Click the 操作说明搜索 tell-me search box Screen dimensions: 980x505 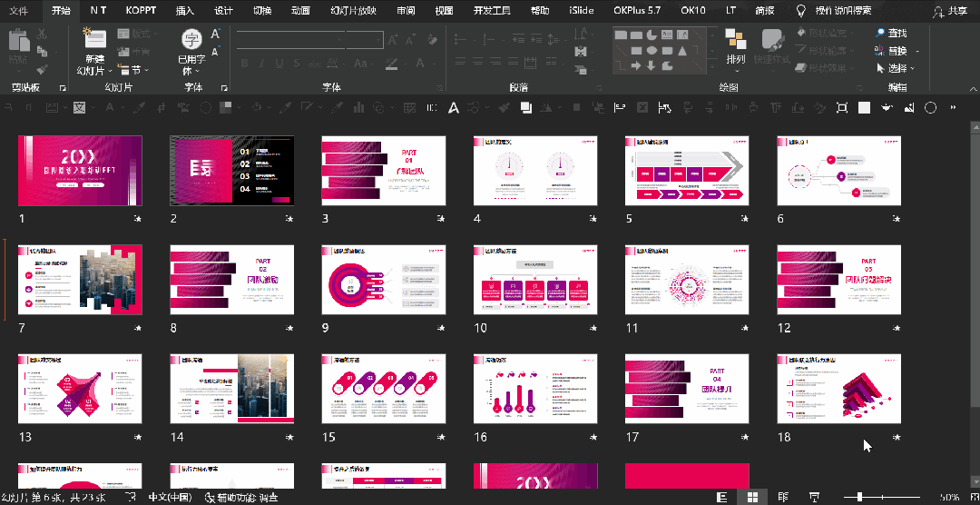[x=835, y=11]
